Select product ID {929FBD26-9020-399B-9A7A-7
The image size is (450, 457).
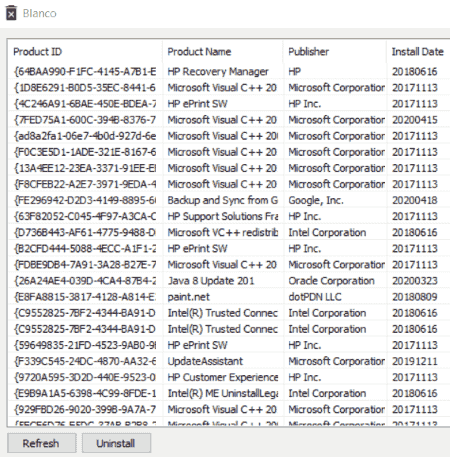[85, 409]
